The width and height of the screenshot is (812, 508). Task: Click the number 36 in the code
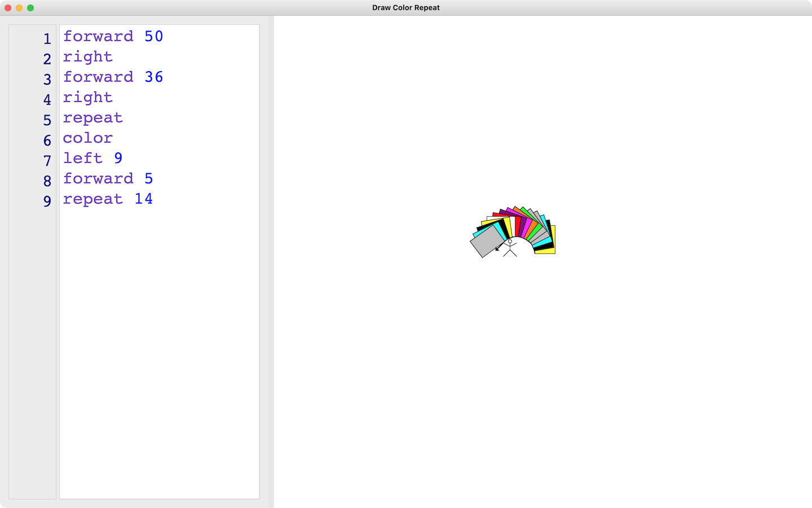tap(153, 77)
